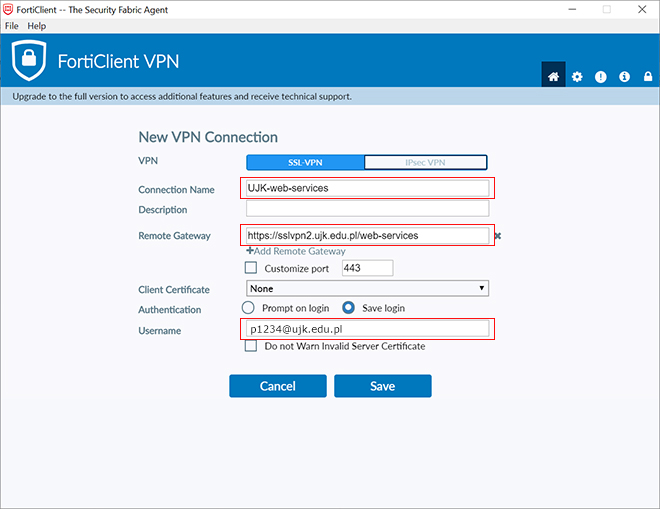This screenshot has width=660, height=509.
Task: Select the Save login radio button
Action: click(x=349, y=308)
